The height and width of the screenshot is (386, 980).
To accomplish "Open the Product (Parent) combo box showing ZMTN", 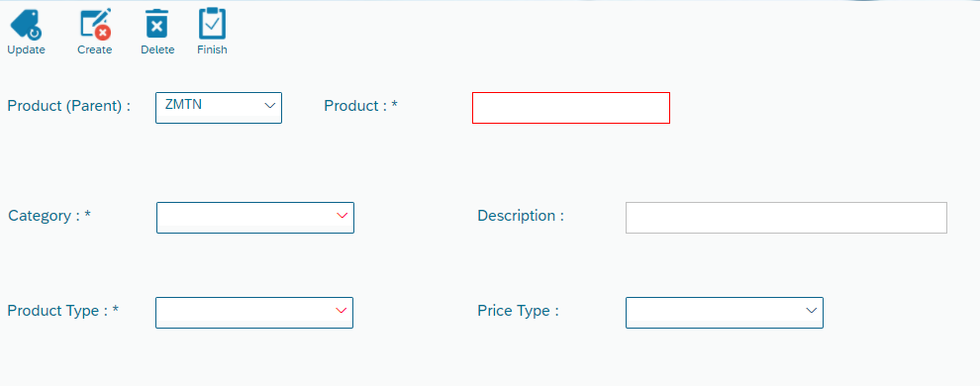I will coord(219,108).
